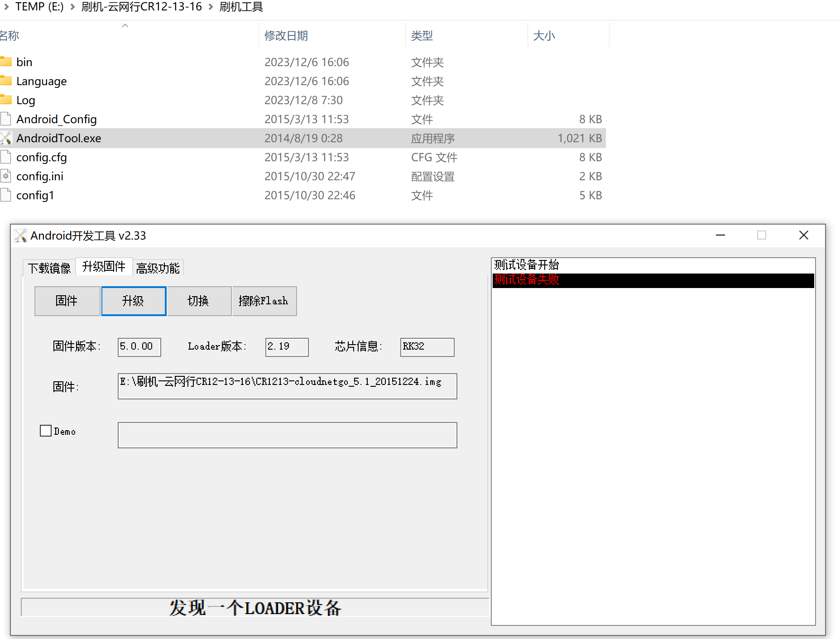This screenshot has width=840, height=639.
Task: Sort files by the 类型 column header
Action: click(x=422, y=35)
